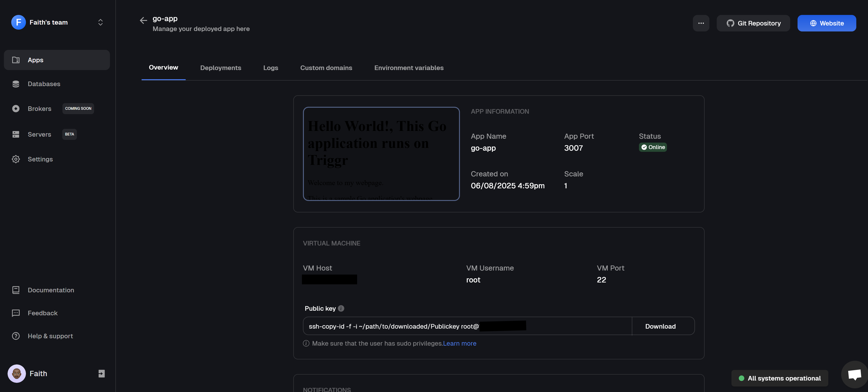Click the Settings gear icon

click(16, 159)
